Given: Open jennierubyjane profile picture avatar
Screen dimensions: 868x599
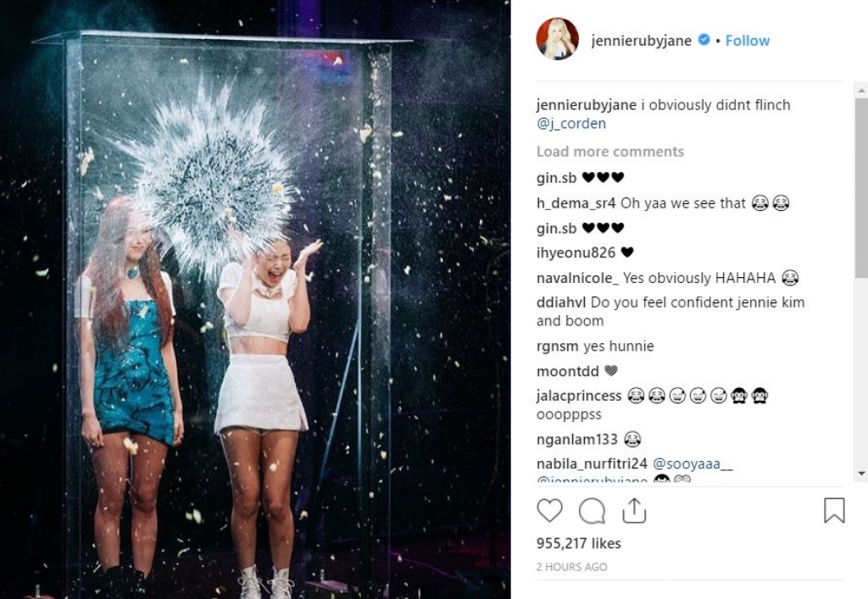Looking at the screenshot, I should 558,39.
